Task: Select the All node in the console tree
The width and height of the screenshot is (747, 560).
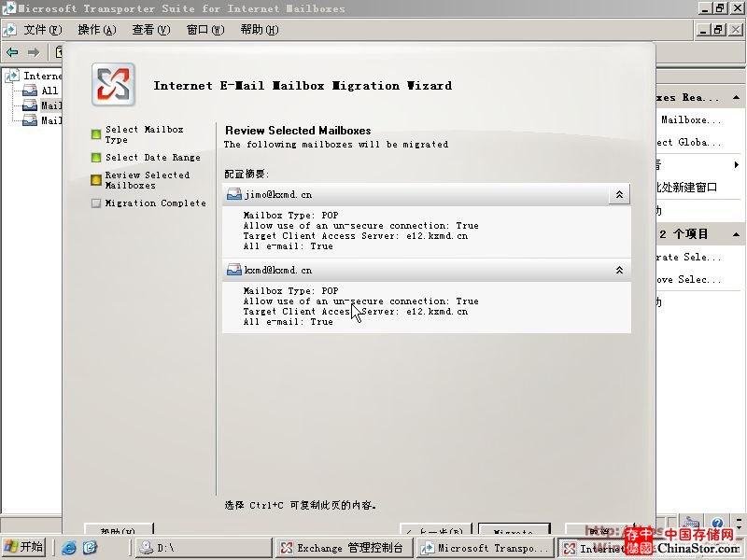Action: (x=49, y=91)
